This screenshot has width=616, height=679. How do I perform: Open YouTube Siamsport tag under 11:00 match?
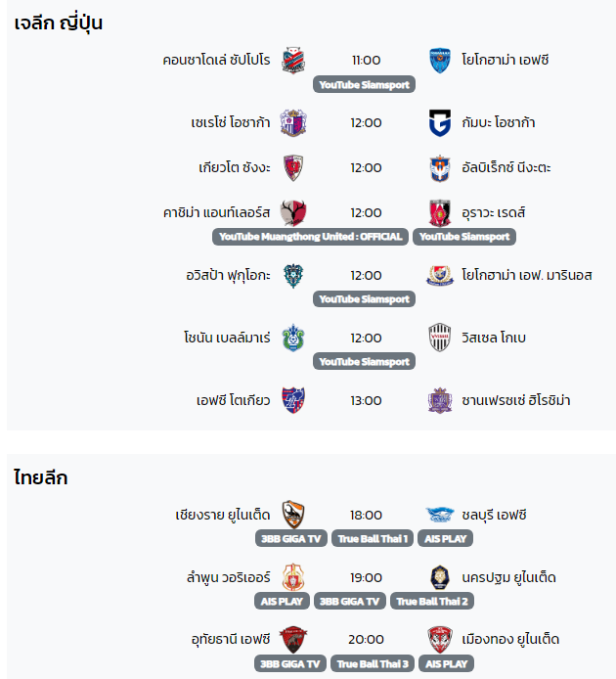click(364, 84)
